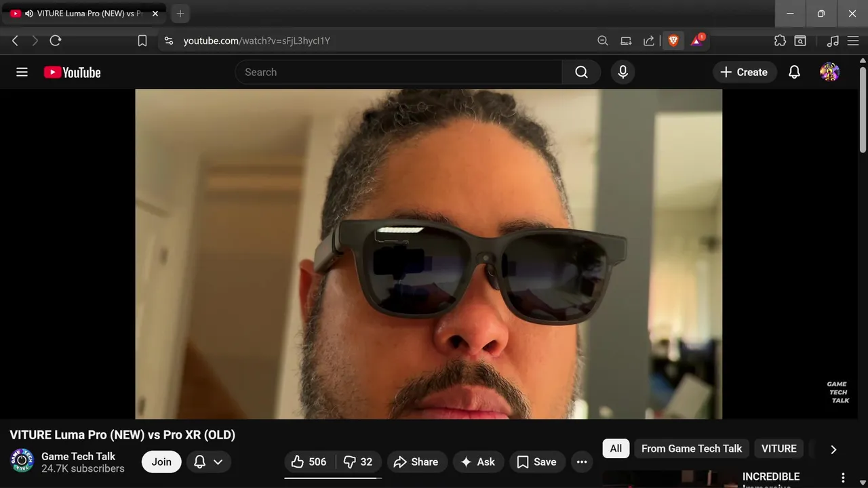Open the Create button
The width and height of the screenshot is (868, 488).
point(744,72)
